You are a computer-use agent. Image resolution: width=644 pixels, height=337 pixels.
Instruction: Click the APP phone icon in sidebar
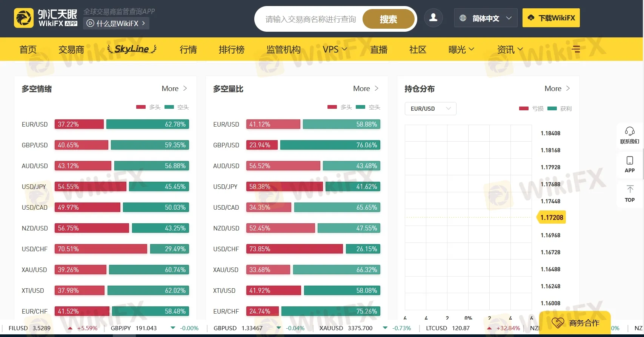630,164
